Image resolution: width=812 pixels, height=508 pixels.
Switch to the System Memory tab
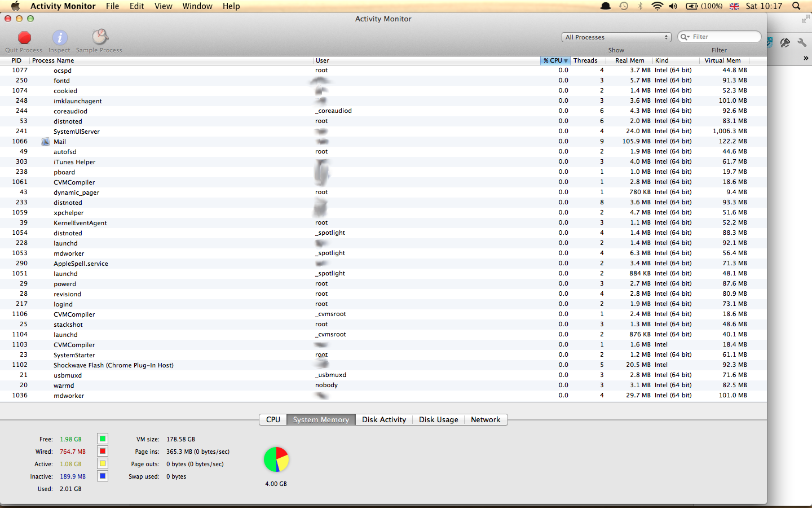321,419
